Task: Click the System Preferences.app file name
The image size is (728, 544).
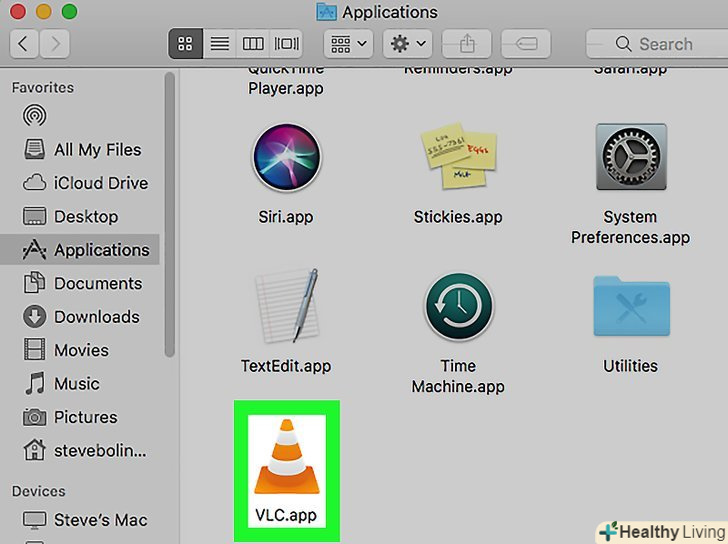Action: click(630, 227)
